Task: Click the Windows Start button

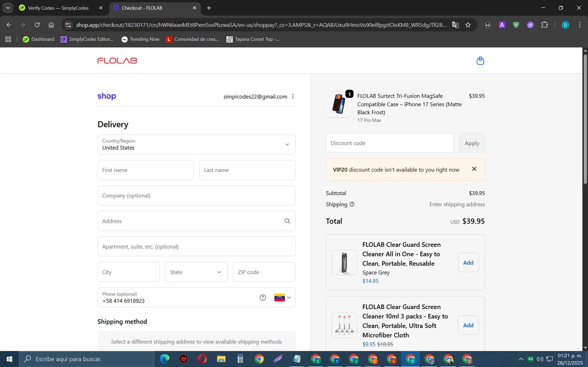Action: click(x=9, y=359)
